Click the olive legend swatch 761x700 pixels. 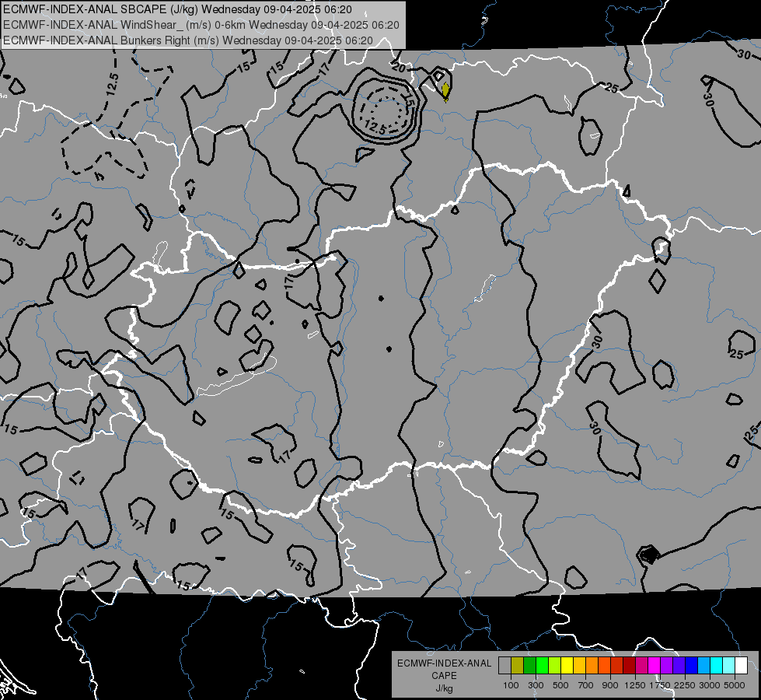(517, 665)
